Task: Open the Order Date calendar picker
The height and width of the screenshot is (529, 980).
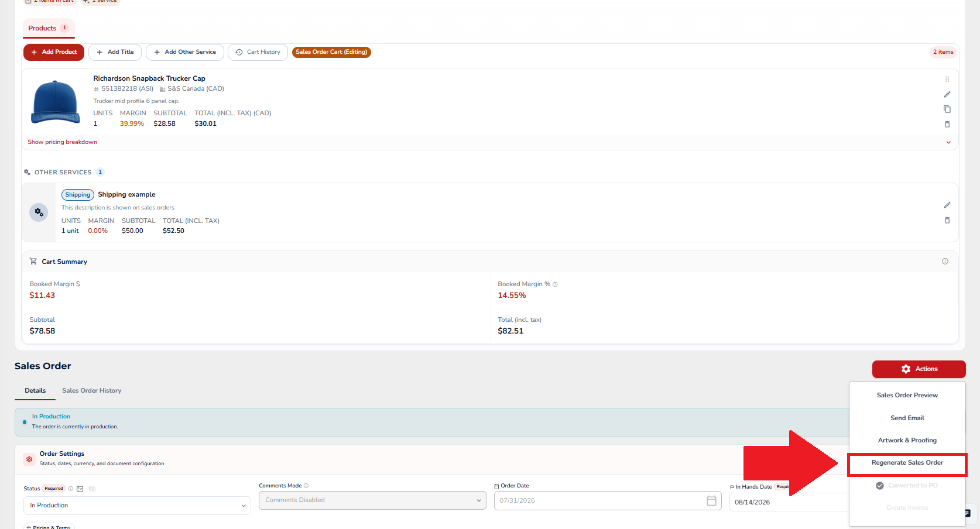Action: click(x=711, y=501)
